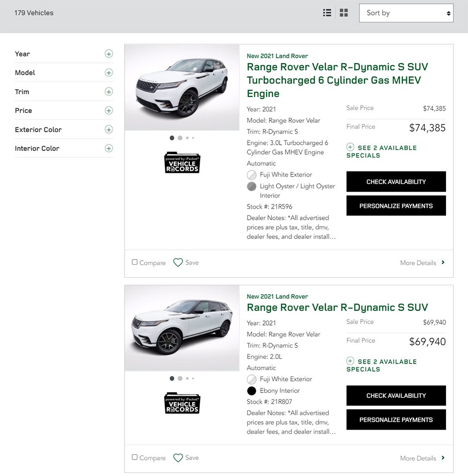Click Fuji White swatch on stock 21R596
This screenshot has height=476, width=468.
click(251, 175)
